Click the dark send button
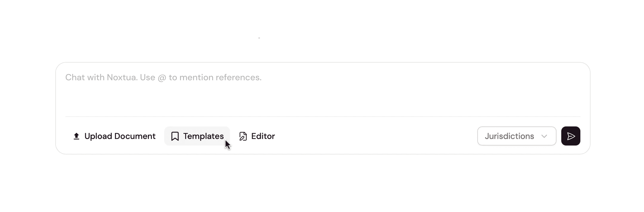Viewport: 644px width, 212px height. click(x=571, y=136)
